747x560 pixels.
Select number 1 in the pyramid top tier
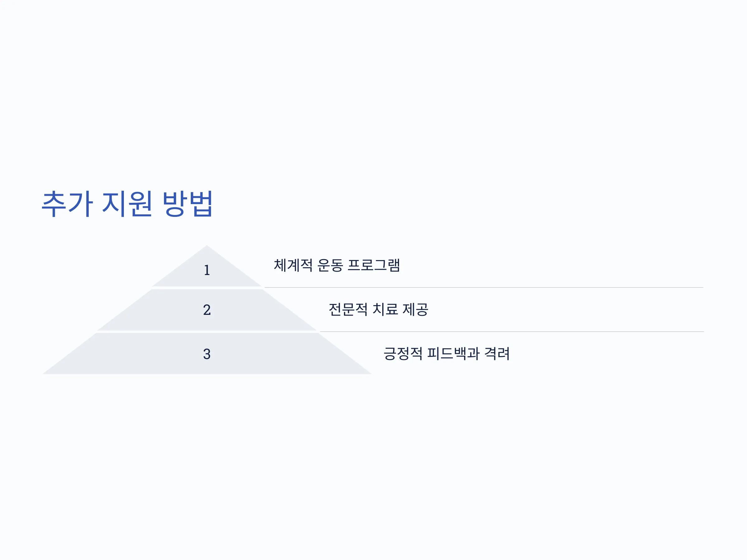[x=207, y=270]
